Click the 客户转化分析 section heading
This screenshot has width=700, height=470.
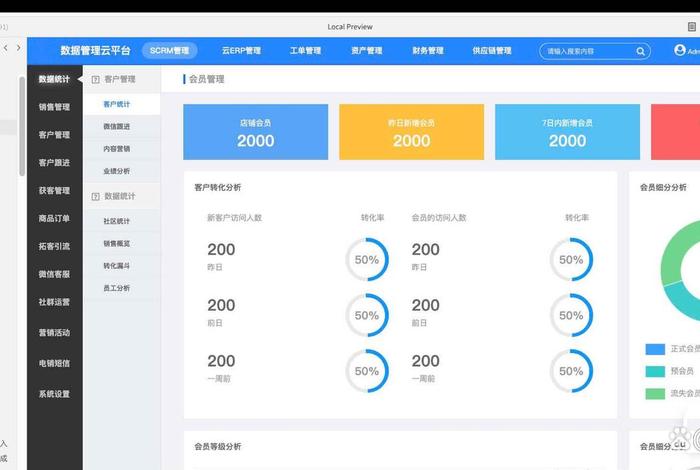tap(217, 187)
